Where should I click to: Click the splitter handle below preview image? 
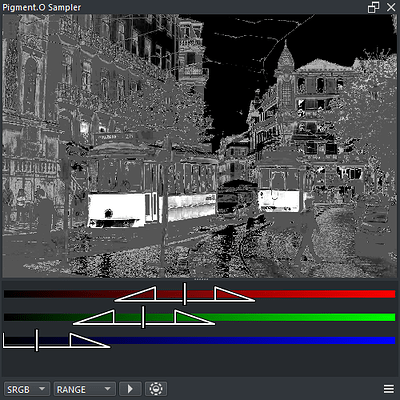pyautogui.click(x=201, y=279)
